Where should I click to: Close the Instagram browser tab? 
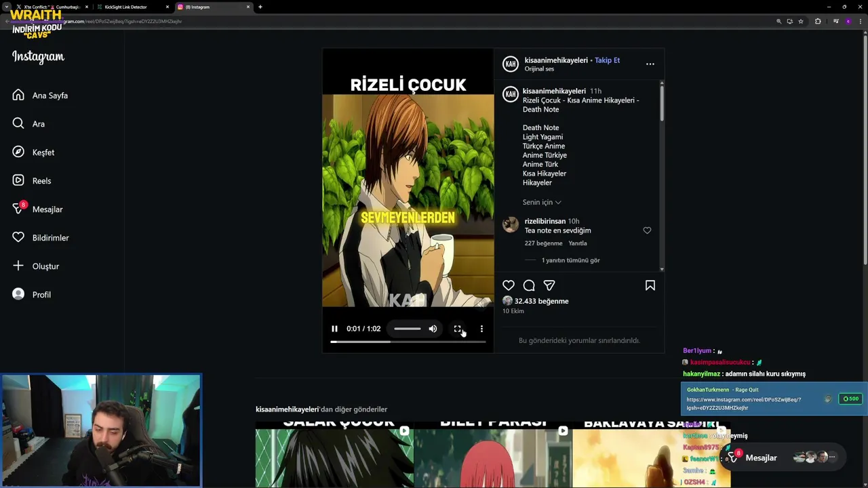[248, 7]
